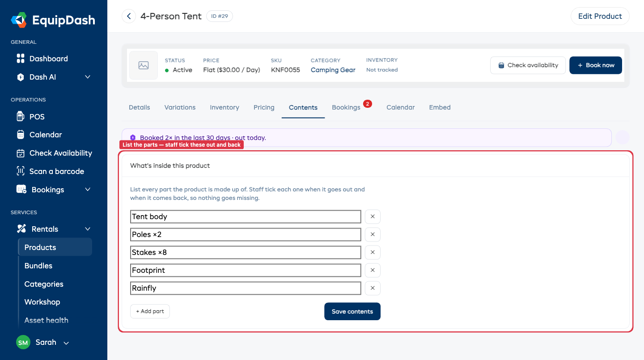The image size is (644, 360).
Task: Click the Stakes ×8 input field
Action: (246, 252)
